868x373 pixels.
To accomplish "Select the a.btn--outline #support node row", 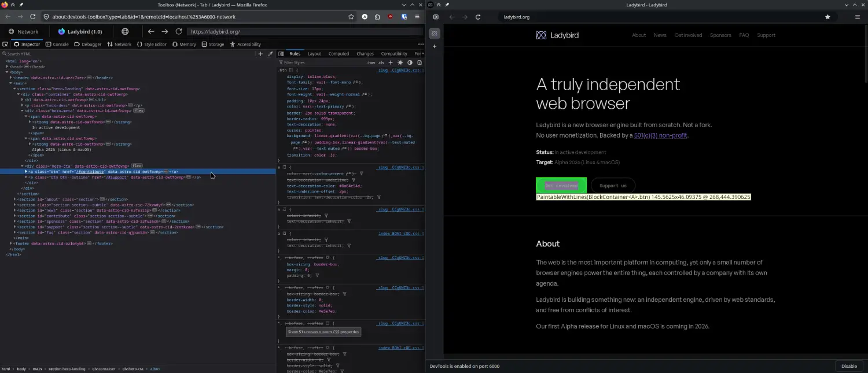I will (138, 177).
